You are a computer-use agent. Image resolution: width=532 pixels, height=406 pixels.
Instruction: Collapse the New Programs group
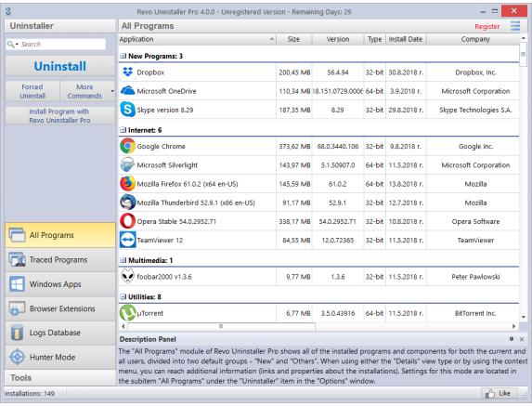pos(123,56)
